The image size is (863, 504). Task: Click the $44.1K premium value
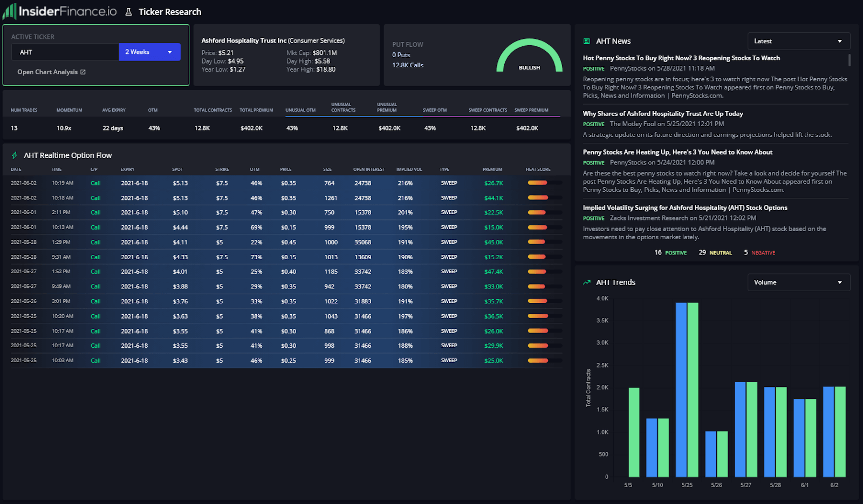point(494,198)
